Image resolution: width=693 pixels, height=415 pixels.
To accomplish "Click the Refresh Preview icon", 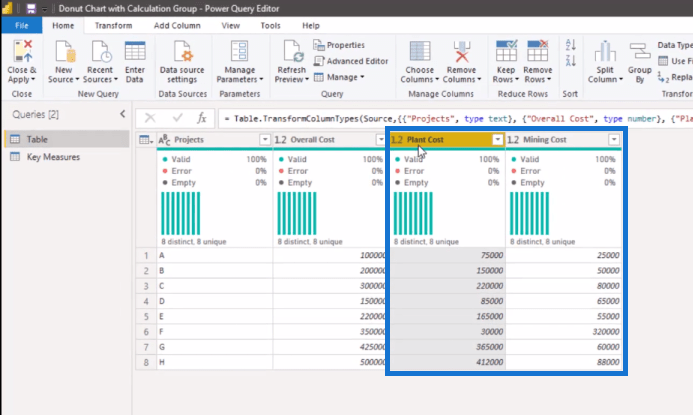I will pos(292,51).
